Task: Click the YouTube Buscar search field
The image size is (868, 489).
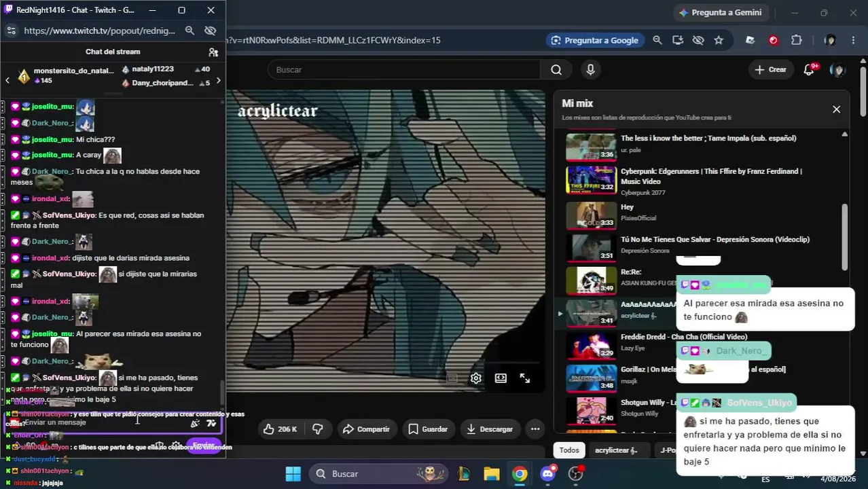Action: click(403, 69)
